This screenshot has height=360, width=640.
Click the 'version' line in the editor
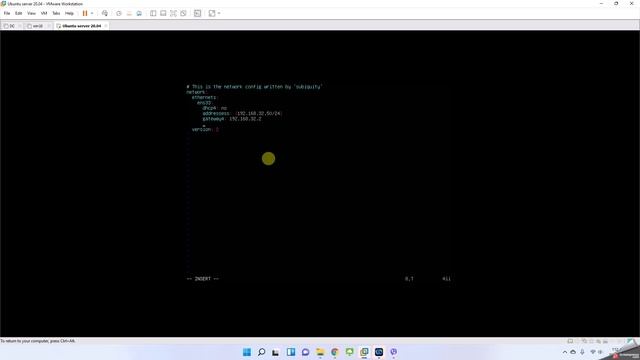(x=205, y=129)
